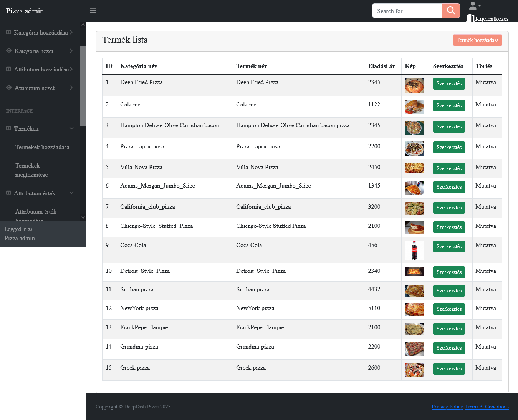
Task: Focus the Search for... input field
Action: (x=407, y=11)
